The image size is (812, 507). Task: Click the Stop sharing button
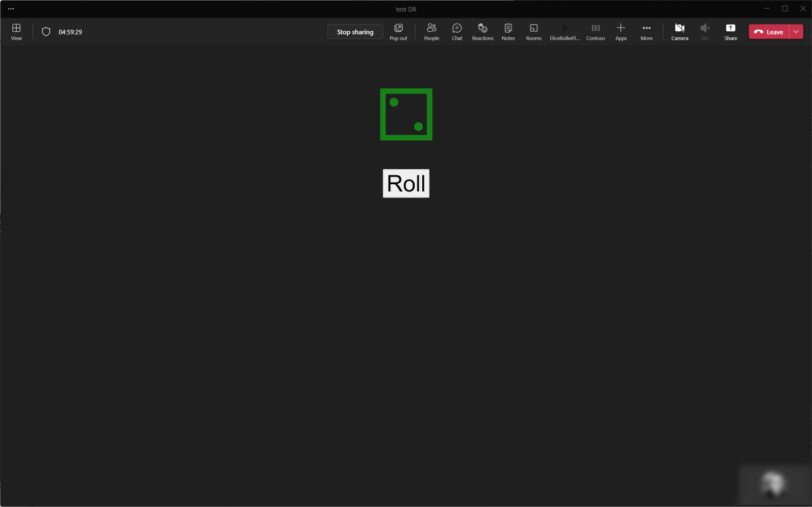355,32
